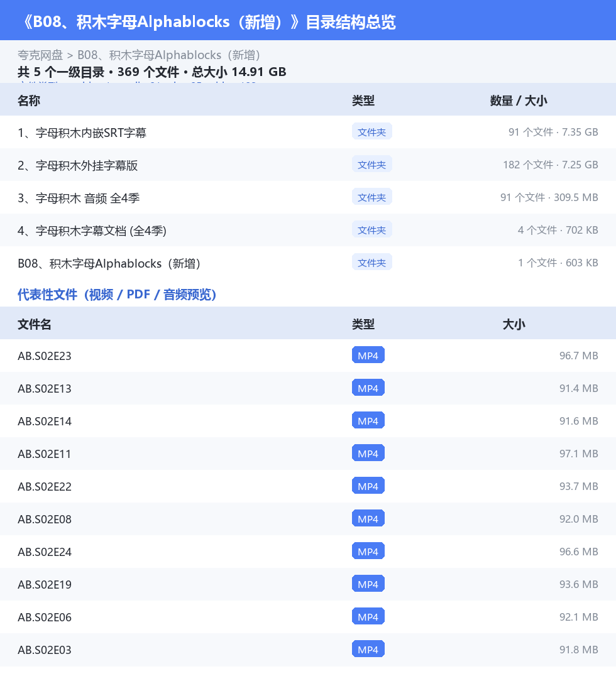The image size is (616, 686).
Task: Click the breadcrumb entry B08、积木字母Alphablocks（新增）
Action: coord(169,55)
